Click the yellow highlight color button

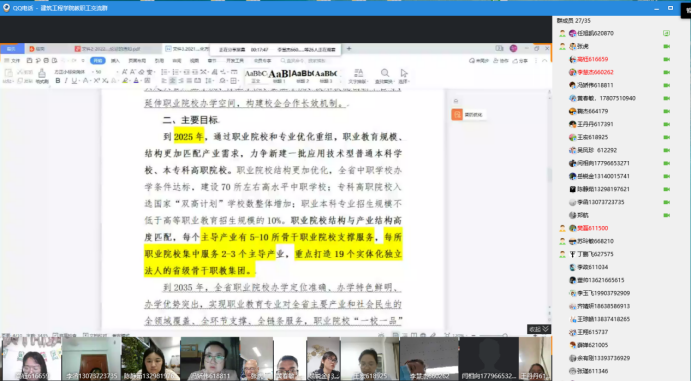pos(126,81)
